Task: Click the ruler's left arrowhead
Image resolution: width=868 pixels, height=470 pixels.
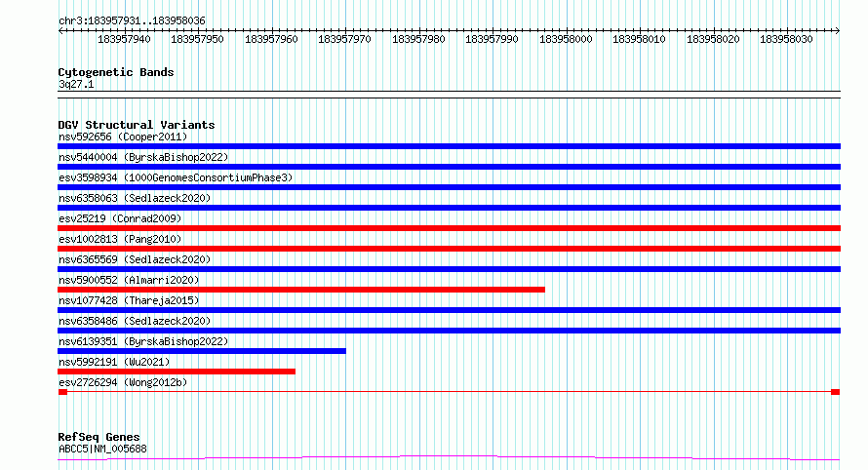Action: click(x=60, y=31)
